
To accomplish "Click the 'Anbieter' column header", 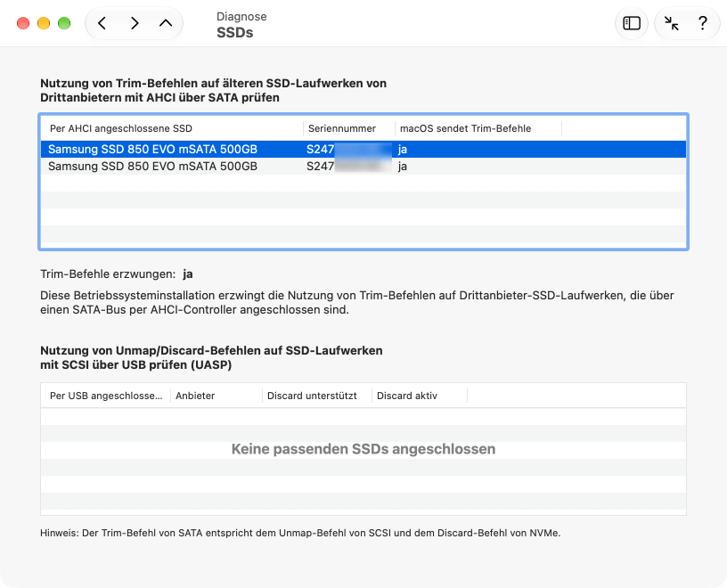I will tap(216, 396).
